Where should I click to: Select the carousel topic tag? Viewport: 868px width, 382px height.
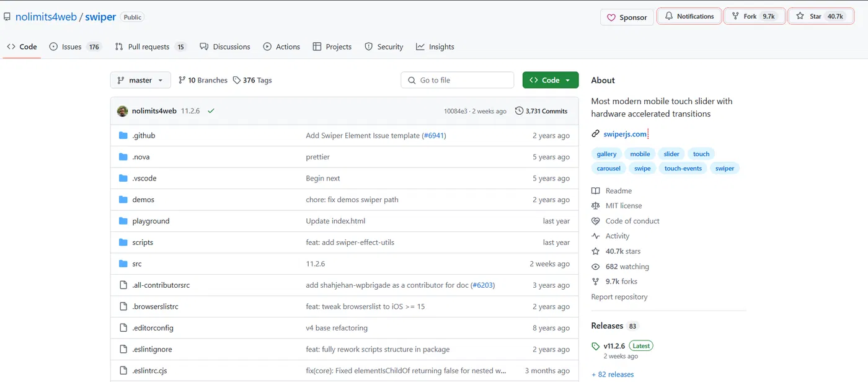(609, 168)
